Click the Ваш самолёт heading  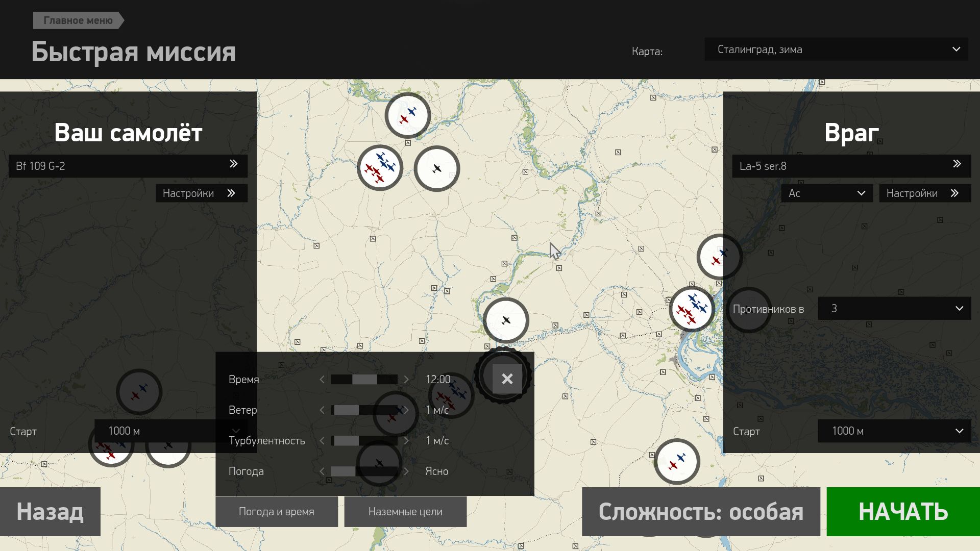(x=128, y=133)
